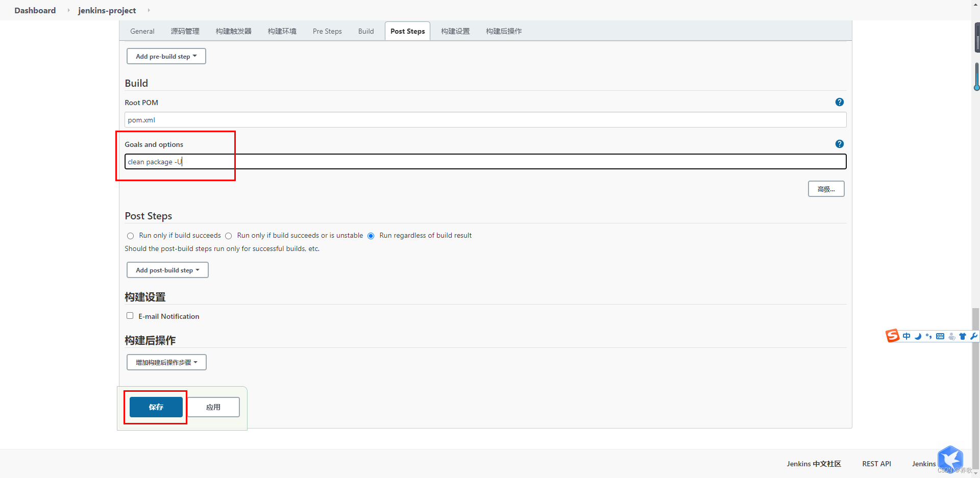
Task: Expand breadcrumb arrow after Dashboard
Action: click(x=68, y=10)
